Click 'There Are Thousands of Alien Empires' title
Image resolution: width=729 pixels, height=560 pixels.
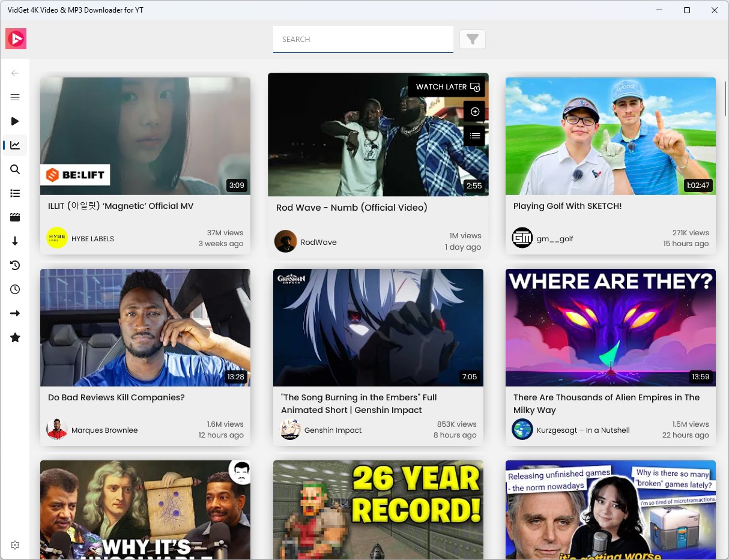click(606, 403)
